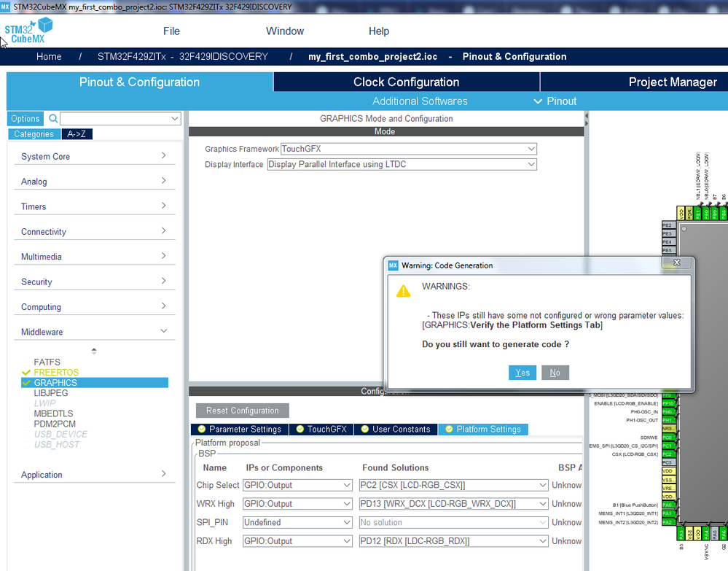
Task: Collapse the Middleware category
Action: [x=94, y=333]
